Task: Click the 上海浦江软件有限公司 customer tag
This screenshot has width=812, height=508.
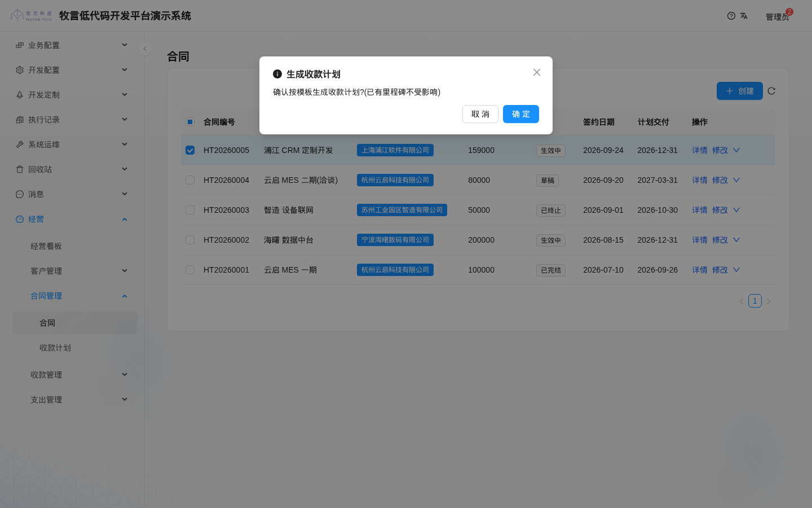Action: point(395,150)
